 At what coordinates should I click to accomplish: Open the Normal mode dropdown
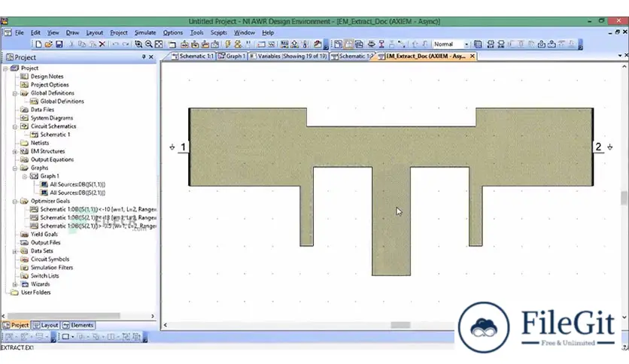[466, 44]
